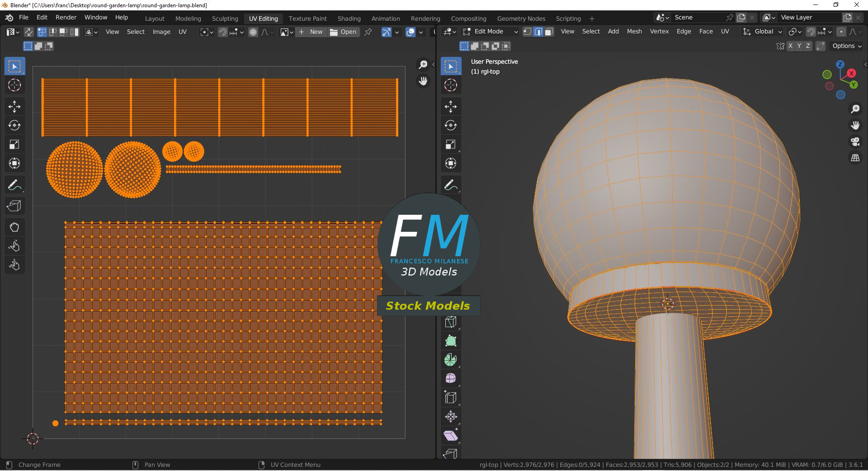Click the UV editor zoom magnifier icon
The height and width of the screenshot is (471, 868).
pyautogui.click(x=423, y=65)
